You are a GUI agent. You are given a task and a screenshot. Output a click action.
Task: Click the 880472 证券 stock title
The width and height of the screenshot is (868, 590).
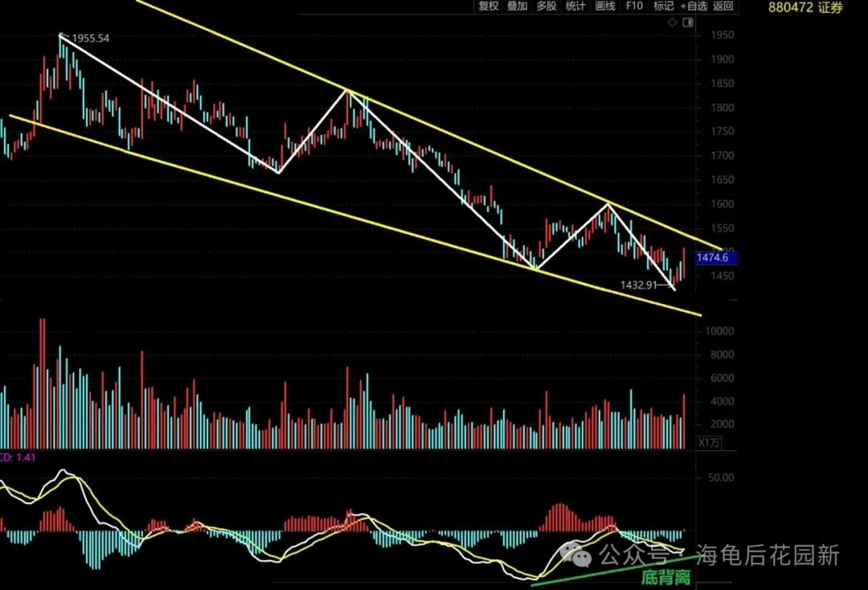(x=805, y=8)
